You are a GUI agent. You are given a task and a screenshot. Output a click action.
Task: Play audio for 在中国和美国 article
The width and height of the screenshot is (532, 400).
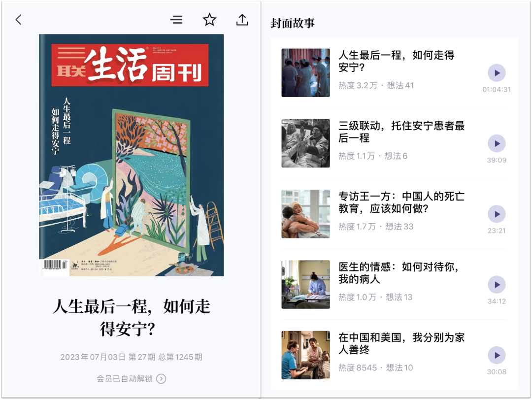tap(497, 355)
